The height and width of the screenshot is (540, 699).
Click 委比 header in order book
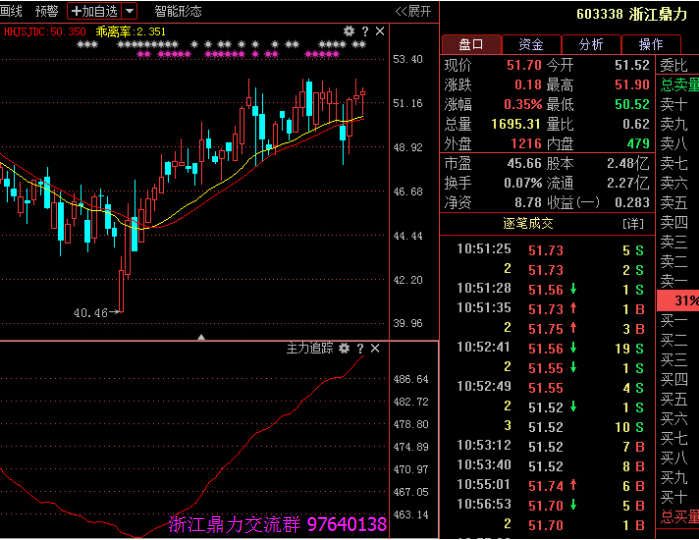(674, 66)
